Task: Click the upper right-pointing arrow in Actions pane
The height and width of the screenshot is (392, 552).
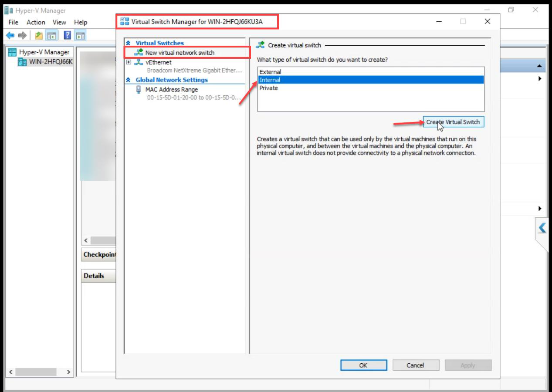Action: [540, 79]
